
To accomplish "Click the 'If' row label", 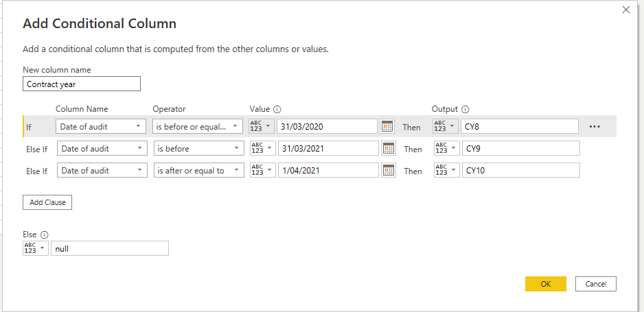I will 28,128.
